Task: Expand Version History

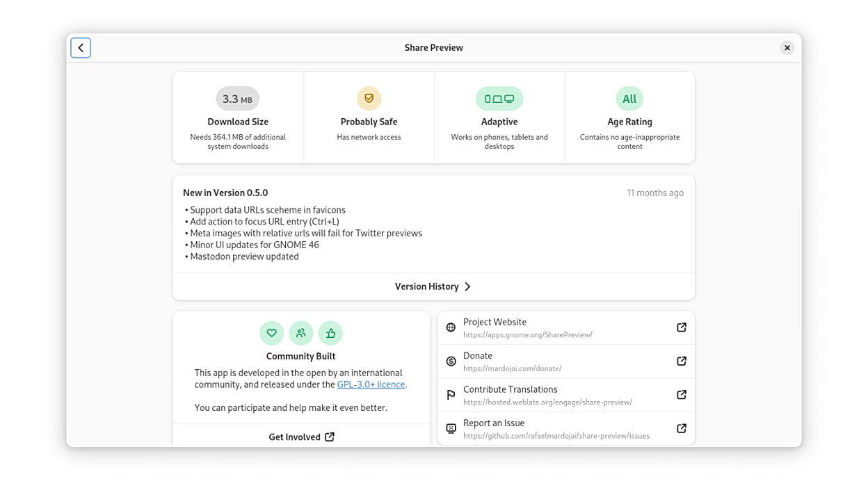Action: [x=433, y=286]
